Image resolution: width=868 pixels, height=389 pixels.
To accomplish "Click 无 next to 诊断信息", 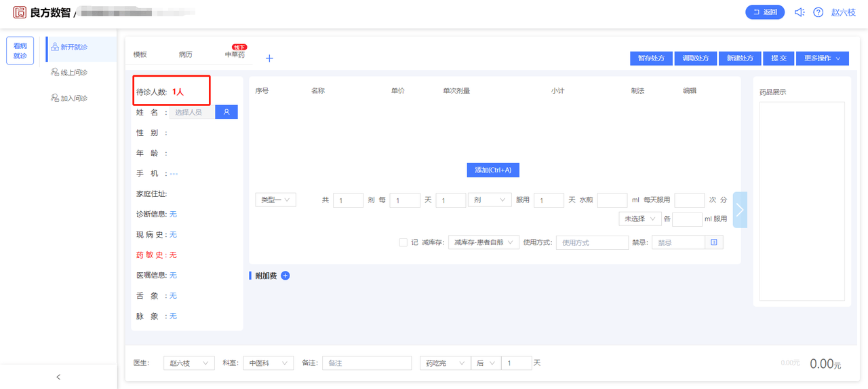I will click(x=173, y=215).
